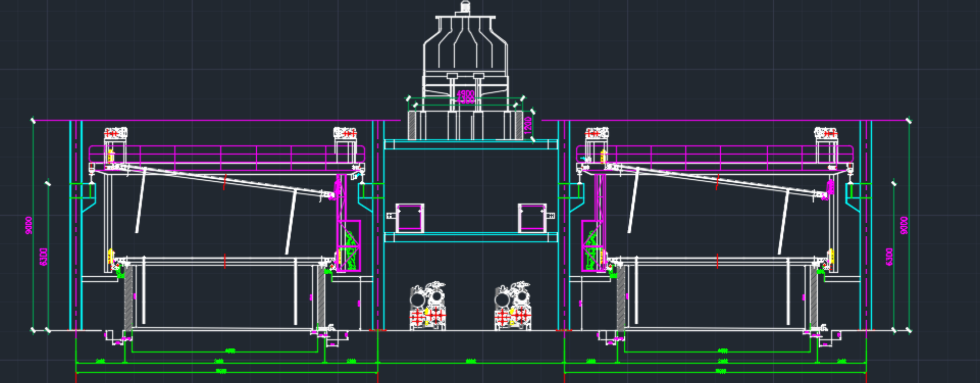Click the top-right motor on the left tank

[x=345, y=133]
